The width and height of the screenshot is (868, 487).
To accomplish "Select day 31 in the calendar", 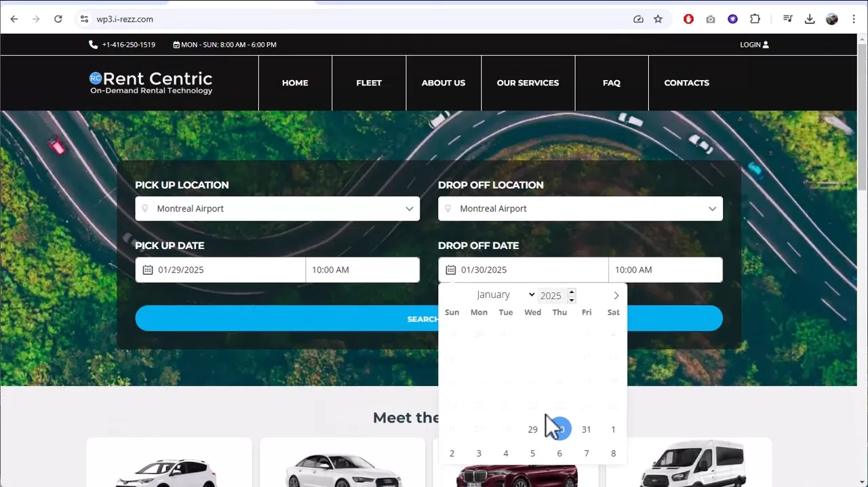I will (x=587, y=429).
